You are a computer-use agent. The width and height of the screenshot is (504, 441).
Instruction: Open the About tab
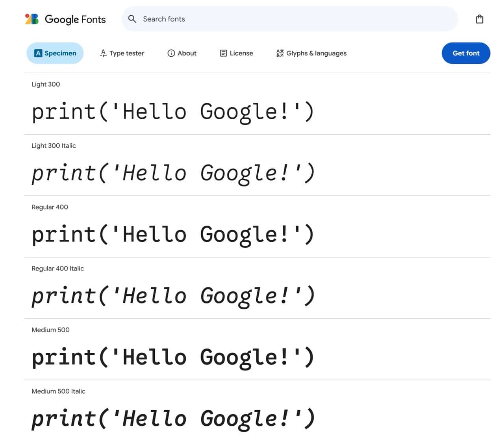coord(182,53)
